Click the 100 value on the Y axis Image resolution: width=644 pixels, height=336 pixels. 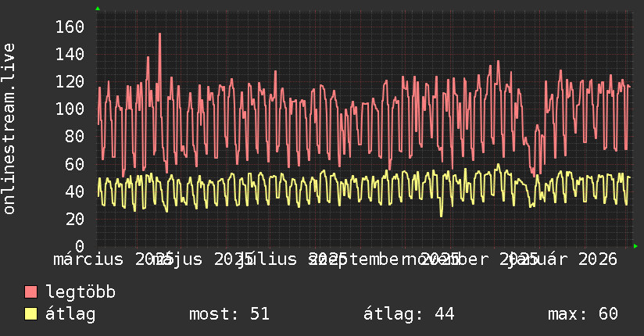click(x=70, y=109)
